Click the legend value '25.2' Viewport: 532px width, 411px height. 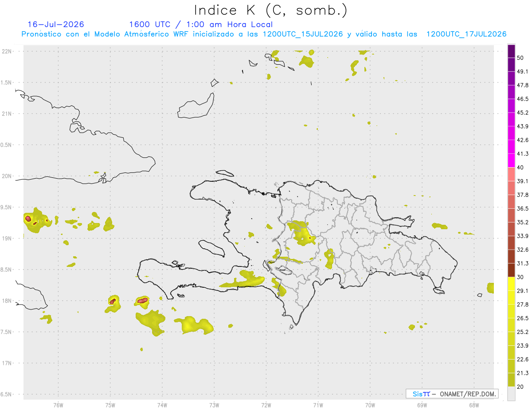523,332
